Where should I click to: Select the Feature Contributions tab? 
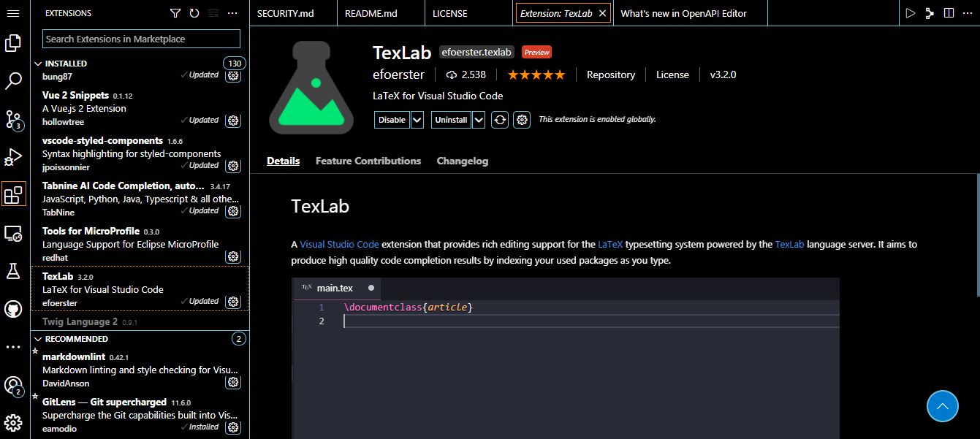coord(368,161)
